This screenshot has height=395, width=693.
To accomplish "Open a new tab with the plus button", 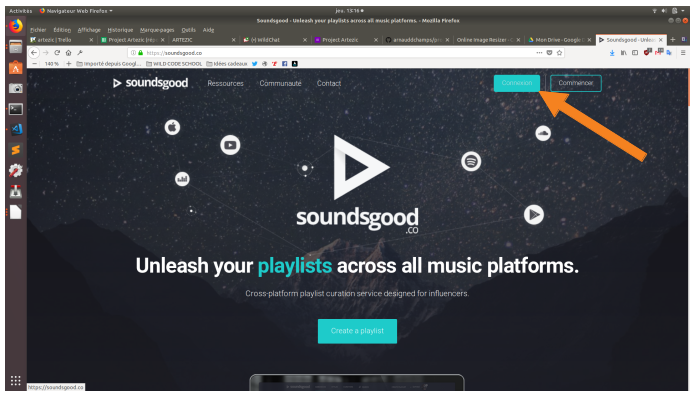I will click(x=673, y=40).
